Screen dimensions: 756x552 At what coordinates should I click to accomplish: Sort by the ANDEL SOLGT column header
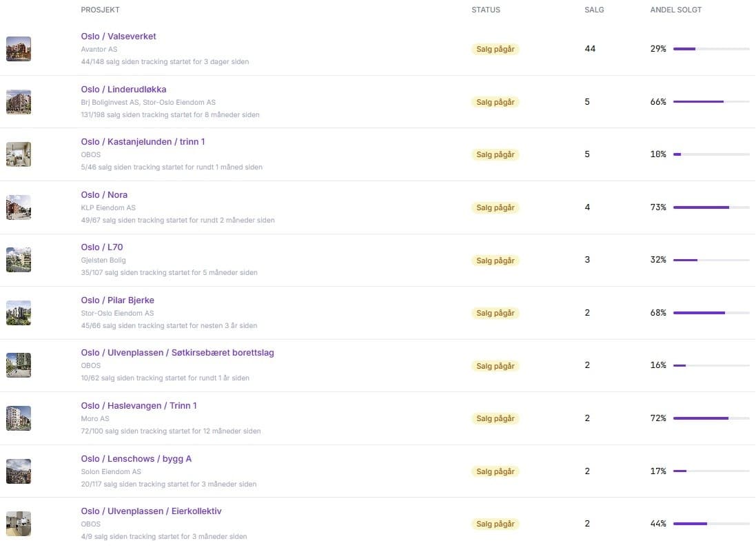coord(675,10)
